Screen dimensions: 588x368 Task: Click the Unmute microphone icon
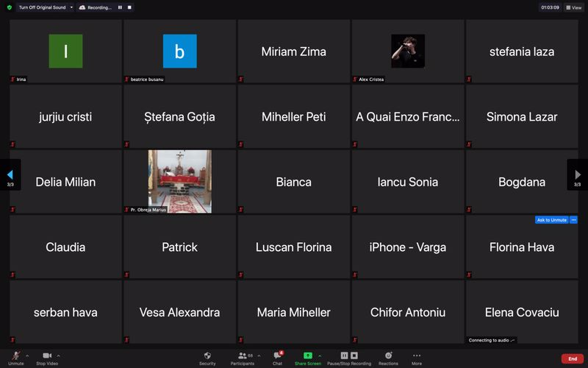pos(15,355)
